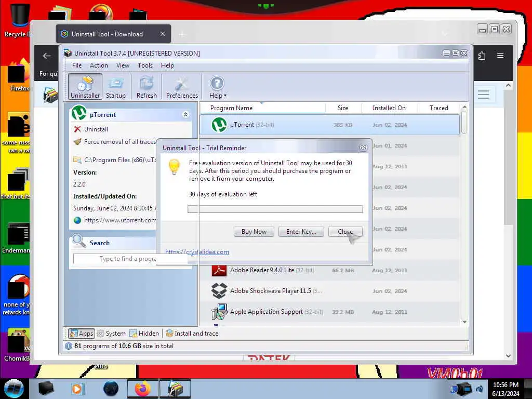
Task: Open the media player taskbar icon
Action: coord(77,389)
